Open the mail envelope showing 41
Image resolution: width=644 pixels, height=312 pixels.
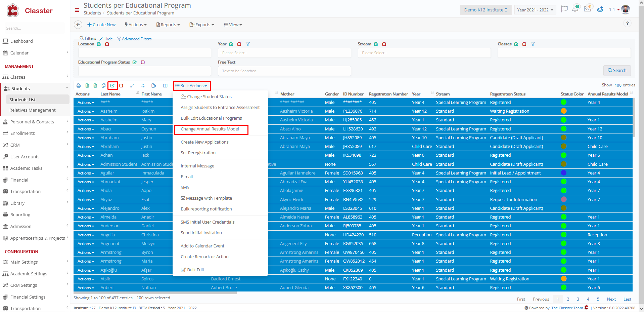588,9
